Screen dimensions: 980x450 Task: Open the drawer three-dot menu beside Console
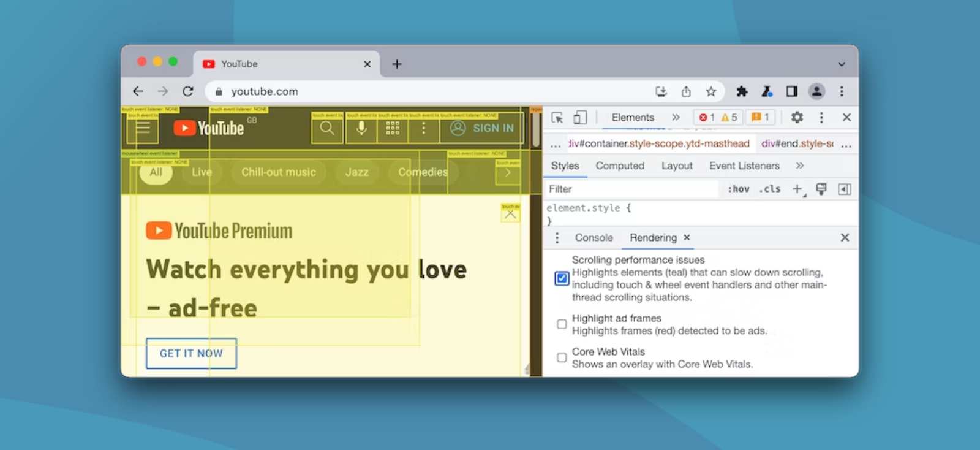(x=557, y=238)
